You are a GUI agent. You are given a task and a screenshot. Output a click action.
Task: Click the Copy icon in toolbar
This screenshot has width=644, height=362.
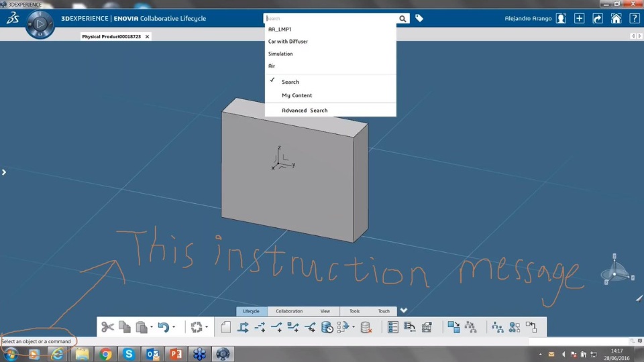(x=125, y=326)
